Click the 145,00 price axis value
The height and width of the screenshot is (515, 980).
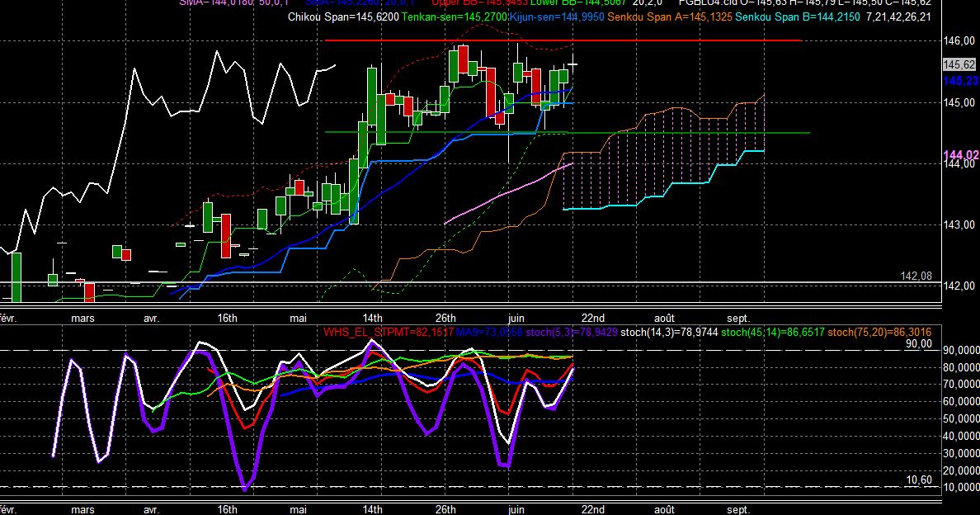coord(959,102)
